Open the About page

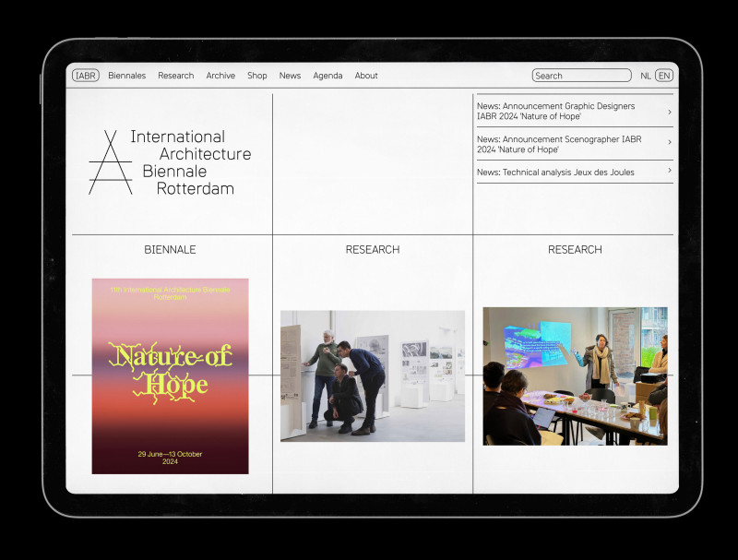pyautogui.click(x=366, y=76)
